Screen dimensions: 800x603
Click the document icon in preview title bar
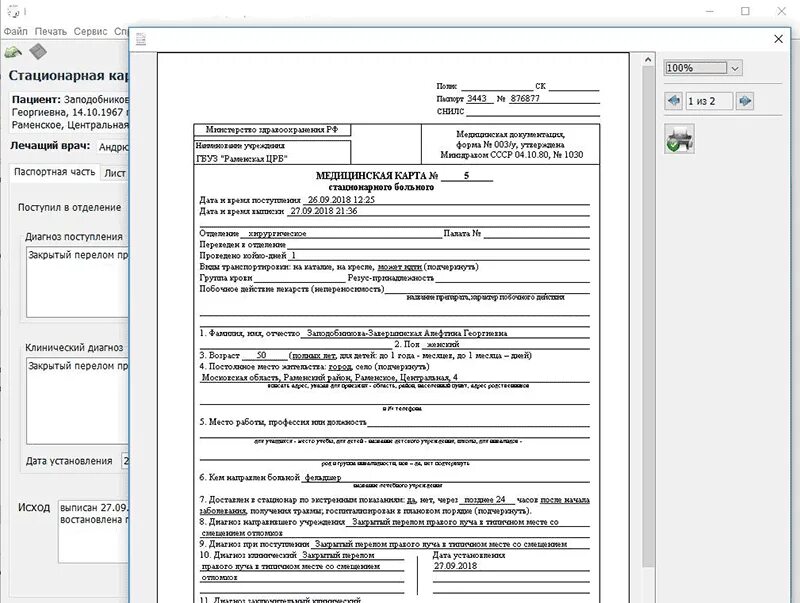click(x=141, y=39)
